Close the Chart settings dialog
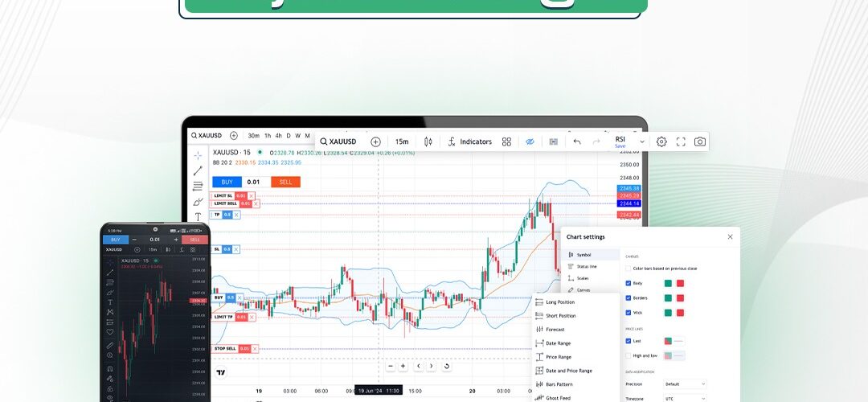 click(730, 237)
